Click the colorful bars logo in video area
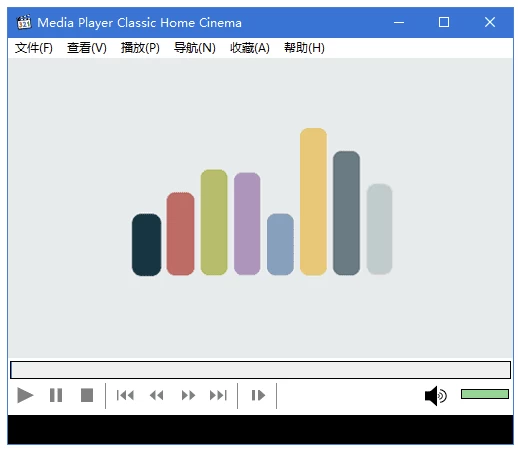 pos(262,202)
